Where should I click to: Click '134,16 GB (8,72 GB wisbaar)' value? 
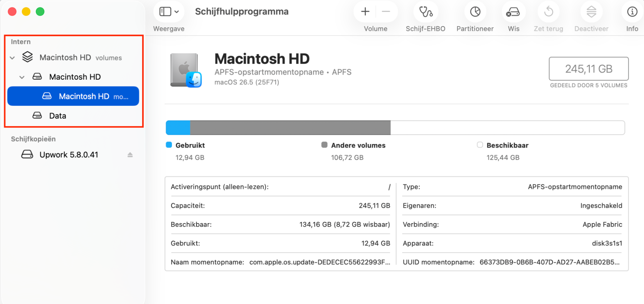[x=345, y=224]
